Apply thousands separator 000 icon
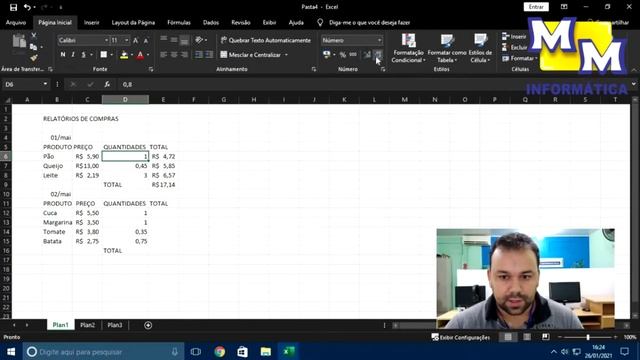The image size is (640, 360). coord(353,55)
